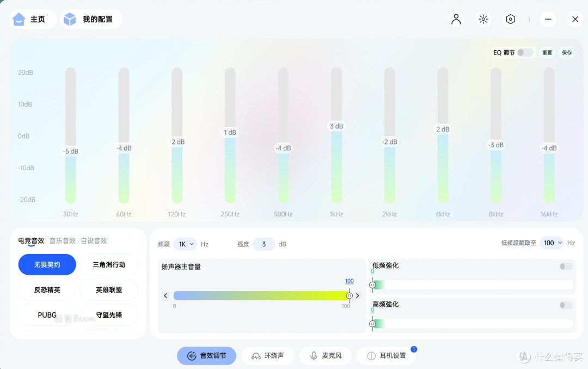This screenshot has height=369, width=588.
Task: Toggle the EQ 调节 switch
Action: [525, 52]
